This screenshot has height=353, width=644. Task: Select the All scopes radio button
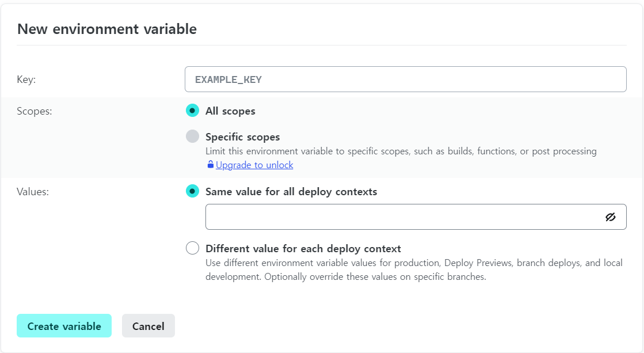tap(192, 111)
